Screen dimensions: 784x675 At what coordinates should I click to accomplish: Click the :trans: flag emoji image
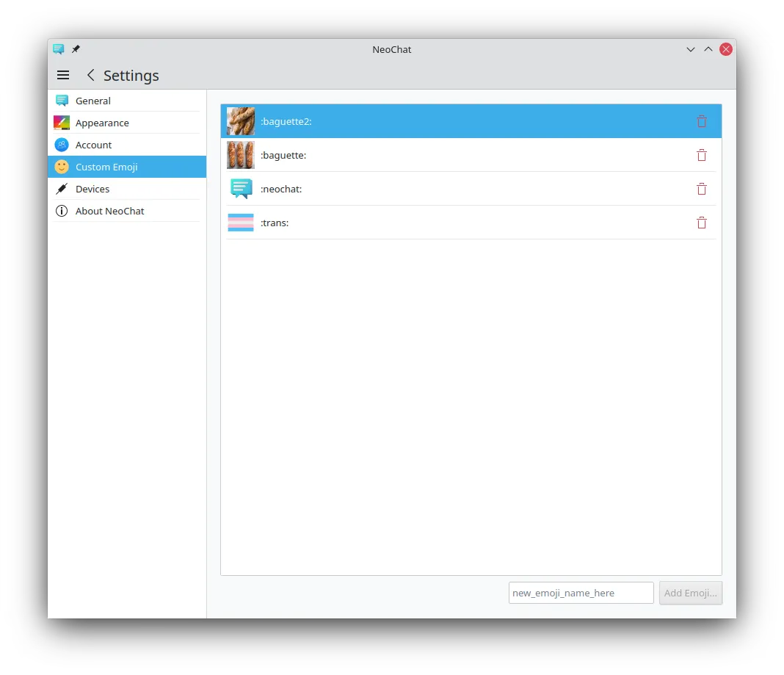241,223
